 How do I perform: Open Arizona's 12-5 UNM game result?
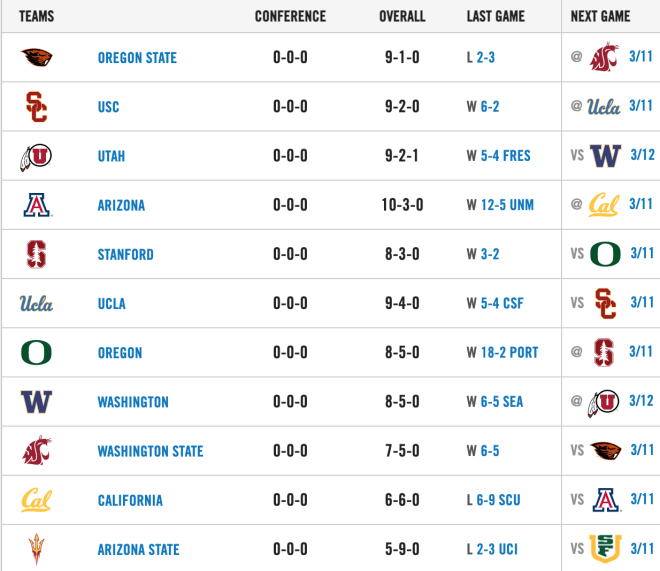[507, 205]
